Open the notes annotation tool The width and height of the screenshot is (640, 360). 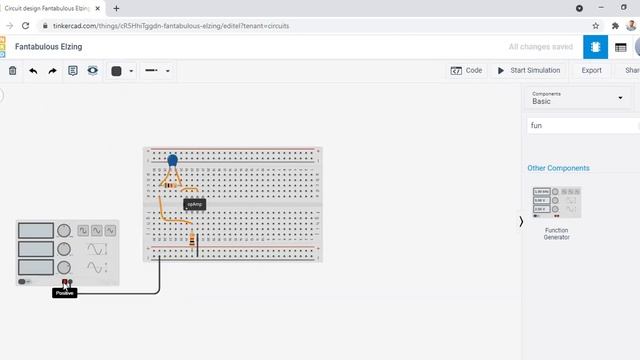click(x=73, y=71)
